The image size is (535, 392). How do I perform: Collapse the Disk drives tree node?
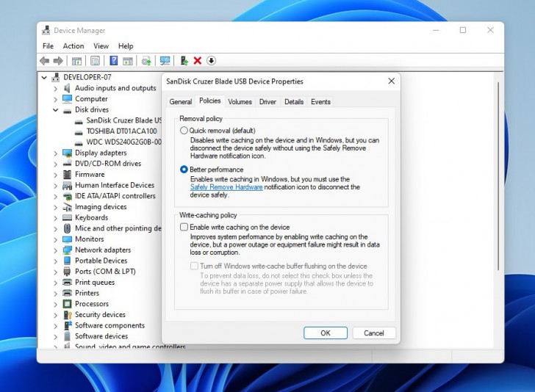pos(56,110)
